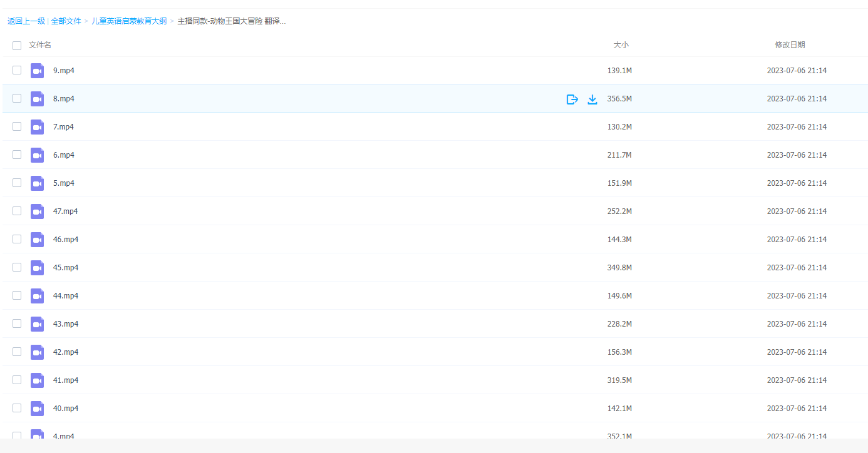The height and width of the screenshot is (453, 868).
Task: Tick the checkbox for 45.mp4
Action: pyautogui.click(x=17, y=267)
